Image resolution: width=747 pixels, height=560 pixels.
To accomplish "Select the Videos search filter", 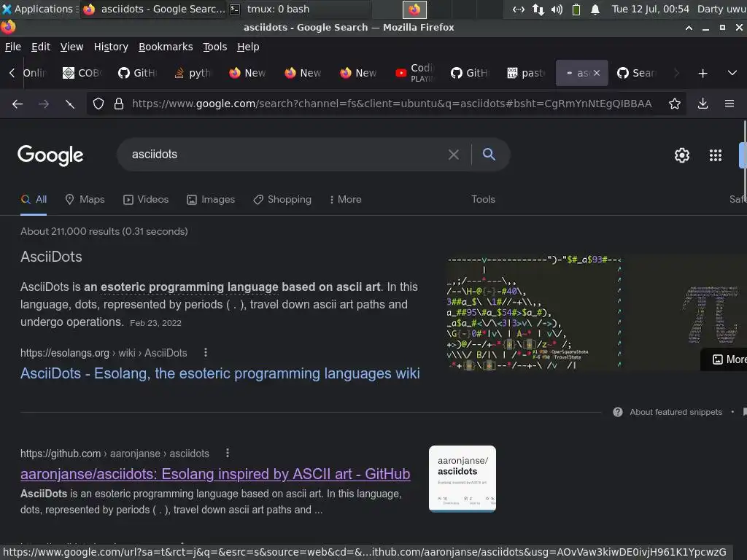I will coord(146,200).
